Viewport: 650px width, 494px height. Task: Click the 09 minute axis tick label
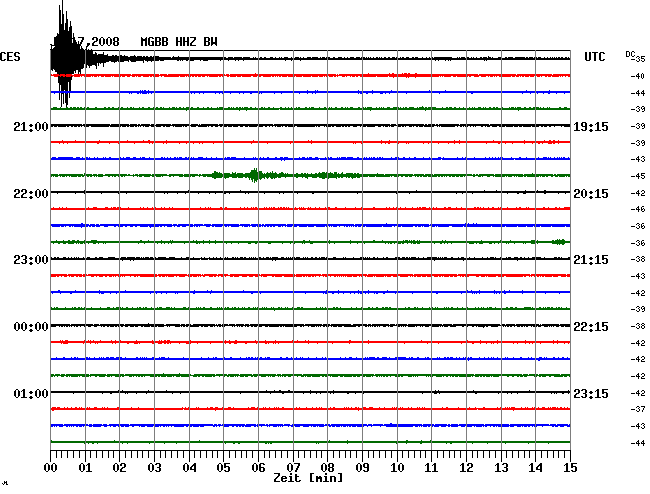[362, 468]
